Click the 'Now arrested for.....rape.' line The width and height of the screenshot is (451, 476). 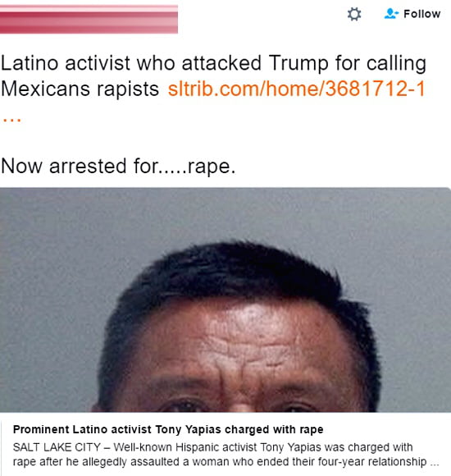[x=118, y=166]
